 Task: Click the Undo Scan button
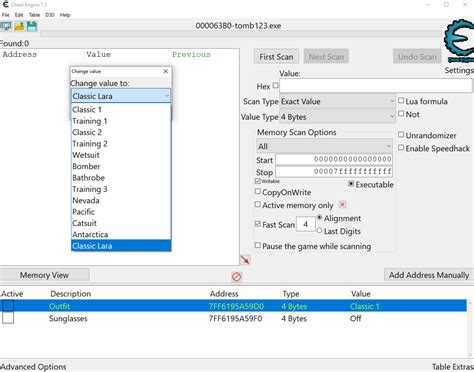[x=417, y=57]
